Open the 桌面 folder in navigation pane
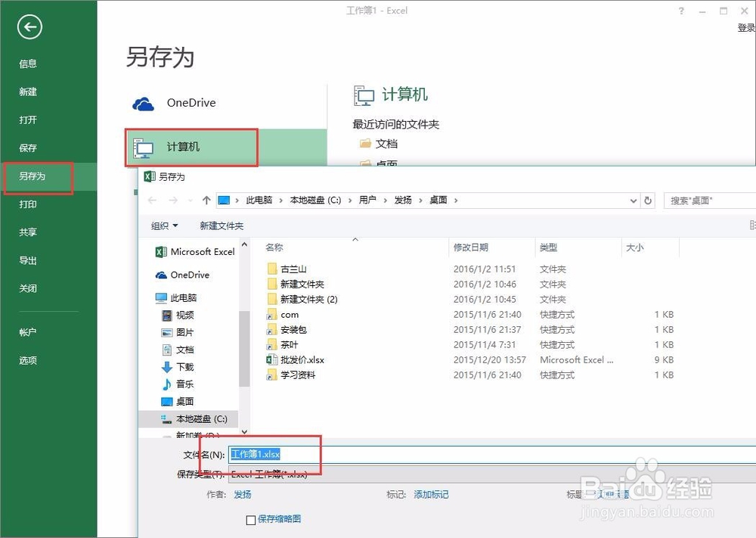The image size is (756, 538). [x=178, y=402]
